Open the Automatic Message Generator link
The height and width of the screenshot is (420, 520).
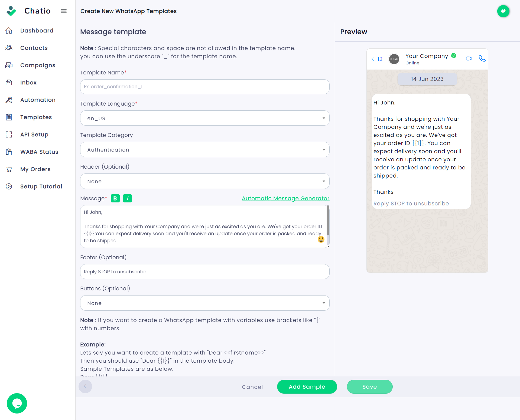(285, 198)
